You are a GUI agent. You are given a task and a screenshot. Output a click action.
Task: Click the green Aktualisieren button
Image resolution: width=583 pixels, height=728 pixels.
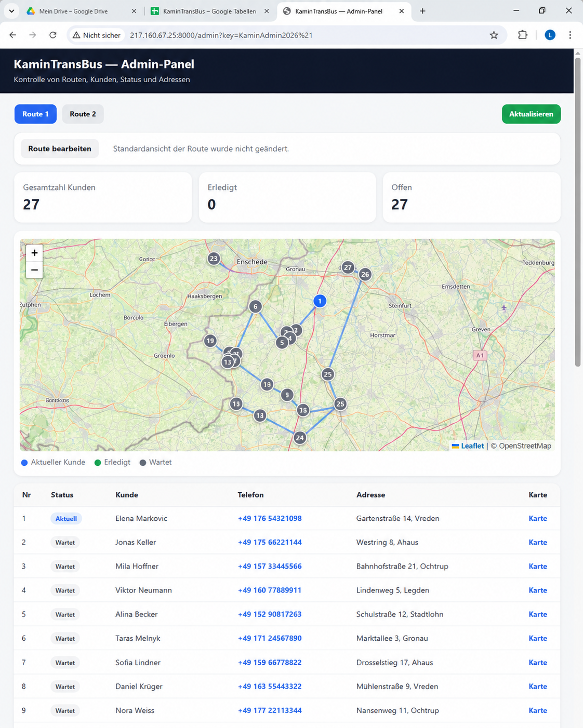coord(531,114)
